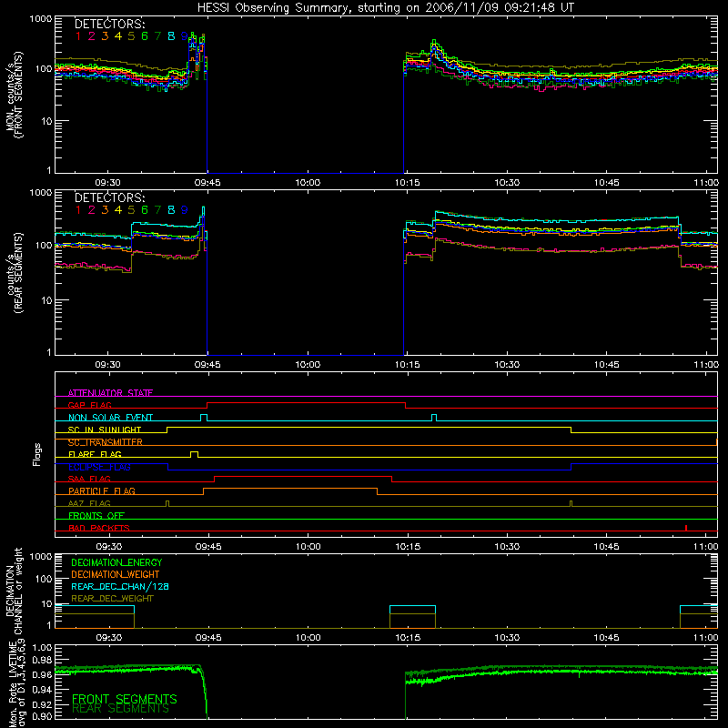Select cyan detector 8 in front segments legend
The height and width of the screenshot is (728, 728).
(x=171, y=36)
